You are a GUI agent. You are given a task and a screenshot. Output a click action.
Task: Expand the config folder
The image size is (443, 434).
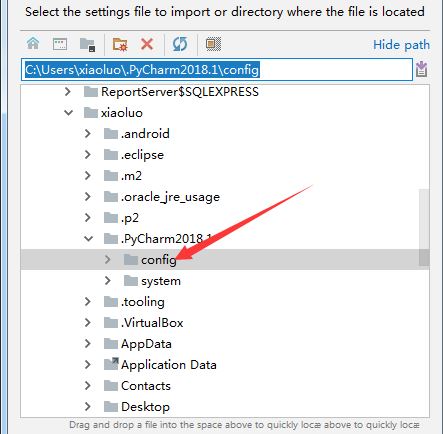[107, 260]
